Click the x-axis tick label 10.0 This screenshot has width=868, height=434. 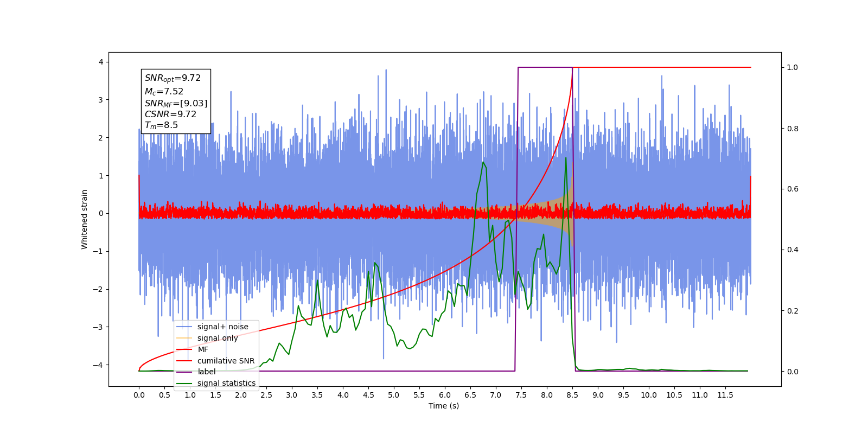[x=648, y=395]
